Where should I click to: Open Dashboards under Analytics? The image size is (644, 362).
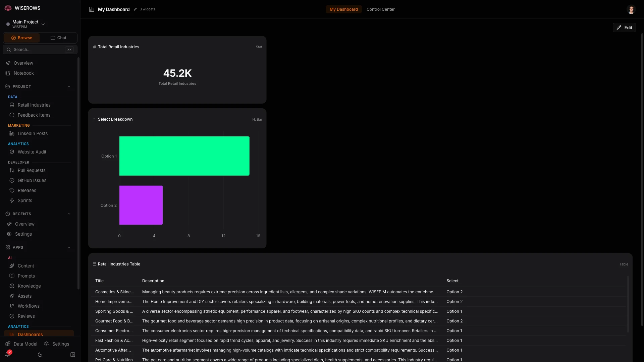tap(31, 335)
